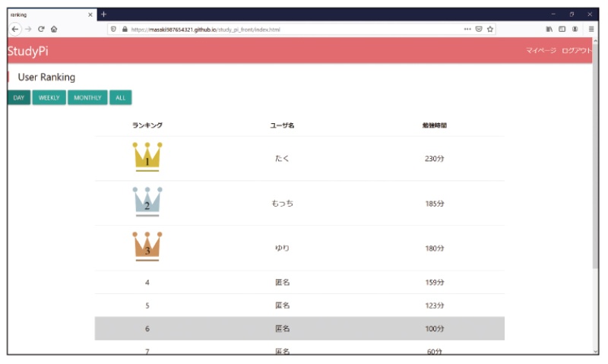The width and height of the screenshot is (608, 364).
Task: Bookmark this page with the star icon
Action: [491, 29]
